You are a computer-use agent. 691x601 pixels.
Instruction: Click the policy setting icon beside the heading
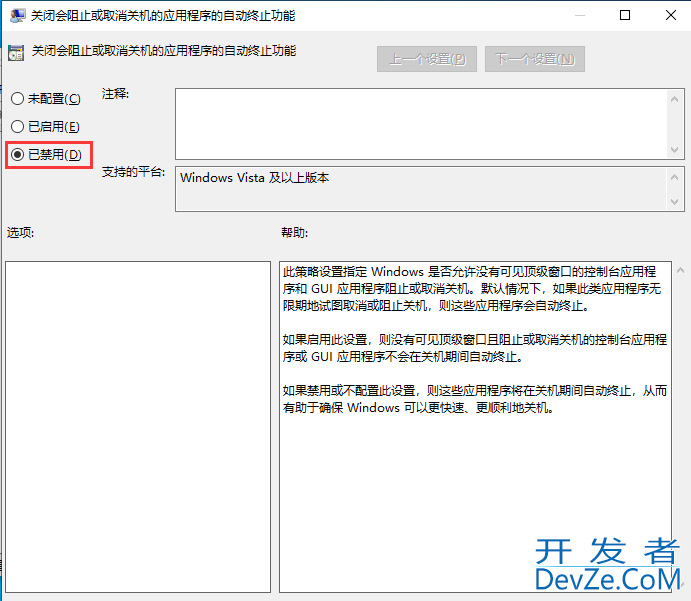(x=16, y=53)
